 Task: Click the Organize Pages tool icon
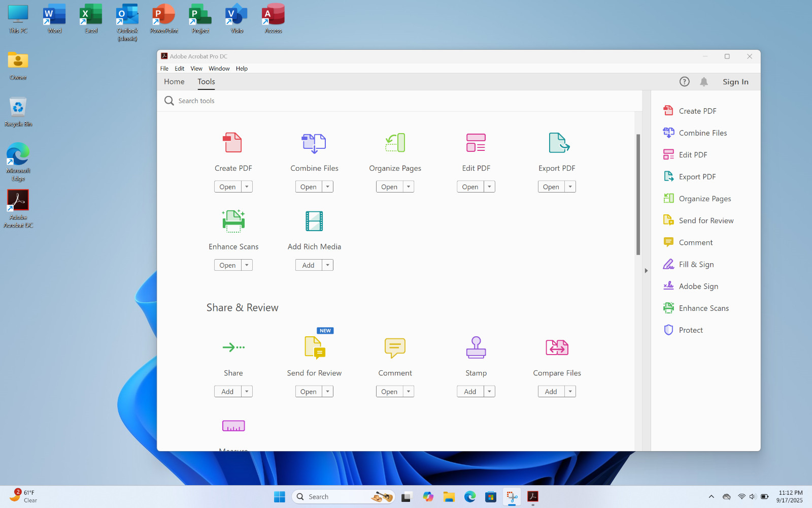point(395,143)
